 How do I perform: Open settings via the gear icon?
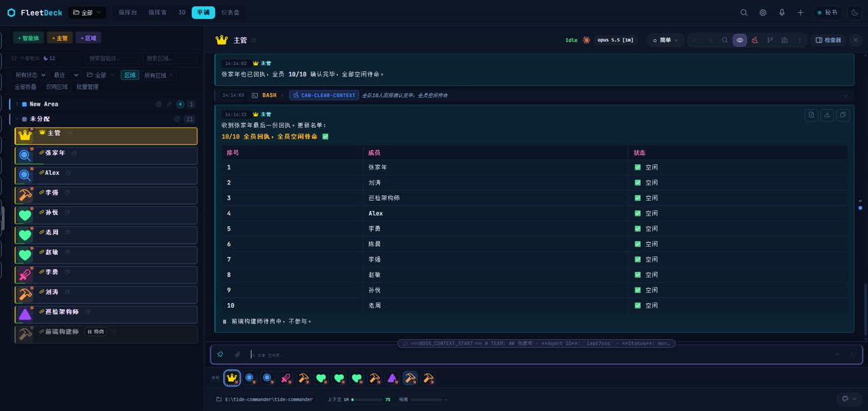tap(763, 12)
